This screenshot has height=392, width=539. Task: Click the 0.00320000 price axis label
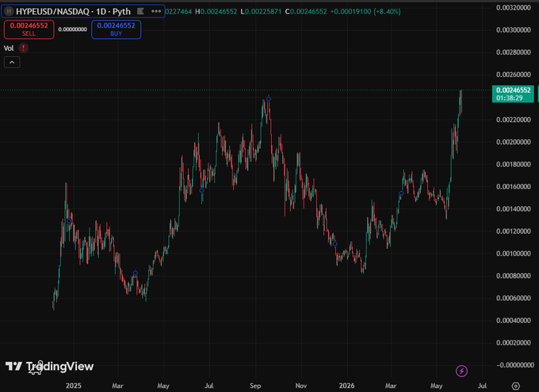[x=513, y=8]
